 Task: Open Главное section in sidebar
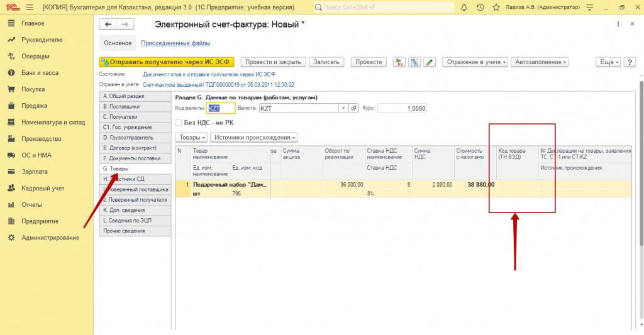pyautogui.click(x=33, y=23)
